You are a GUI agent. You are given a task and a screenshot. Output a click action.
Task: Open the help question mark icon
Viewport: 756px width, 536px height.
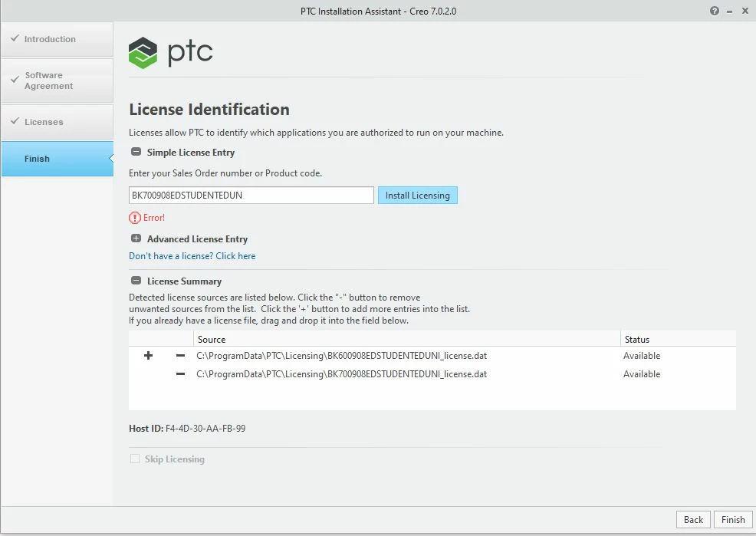pyautogui.click(x=714, y=11)
